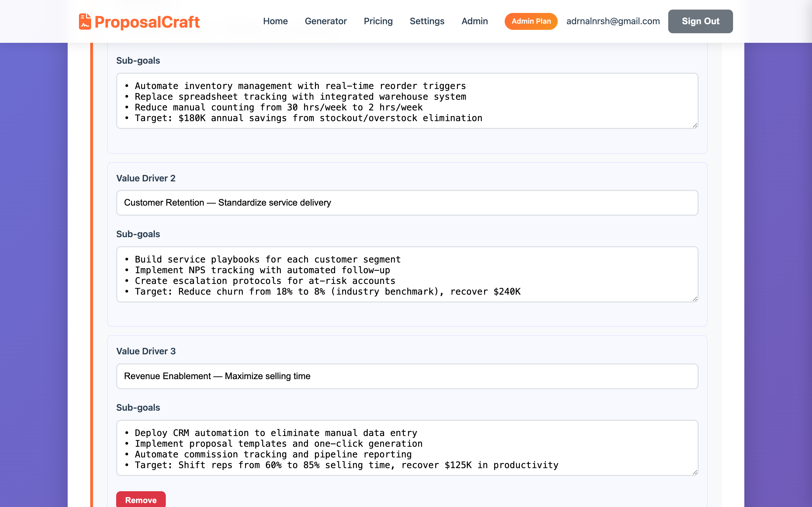Grab resize handle of Value Driver 2 sub-goals

(x=695, y=299)
